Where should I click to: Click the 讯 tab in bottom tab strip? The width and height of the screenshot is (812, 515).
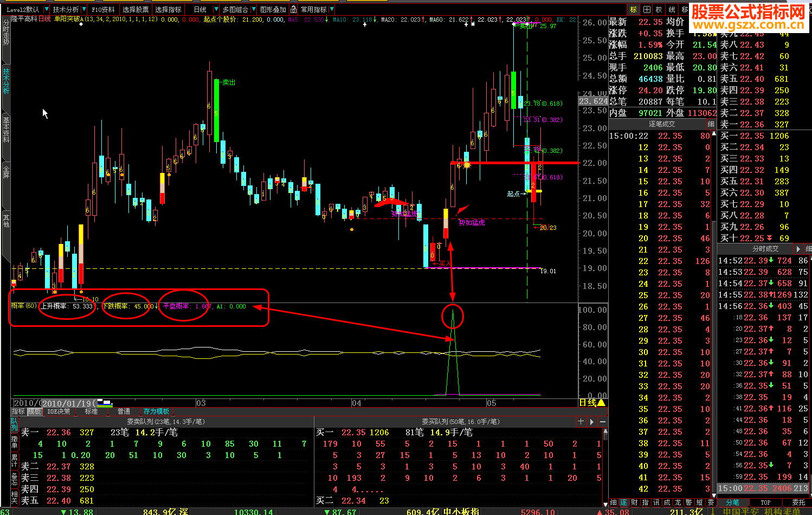[x=656, y=503]
